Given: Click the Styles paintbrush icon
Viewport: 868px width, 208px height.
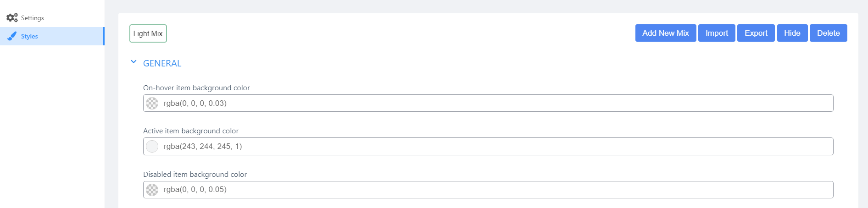Looking at the screenshot, I should pos(12,36).
